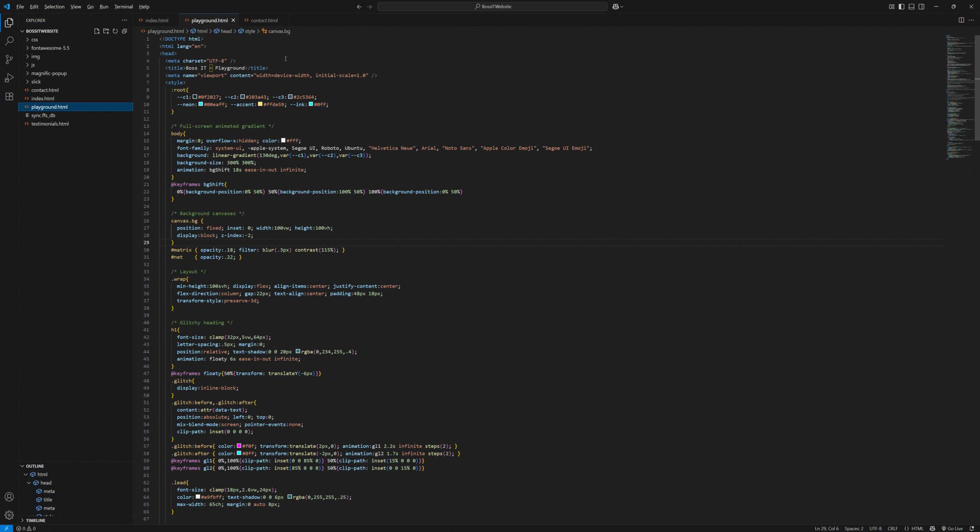980x532 pixels.
Task: Toggle the bottom panel visibility
Action: (911, 7)
